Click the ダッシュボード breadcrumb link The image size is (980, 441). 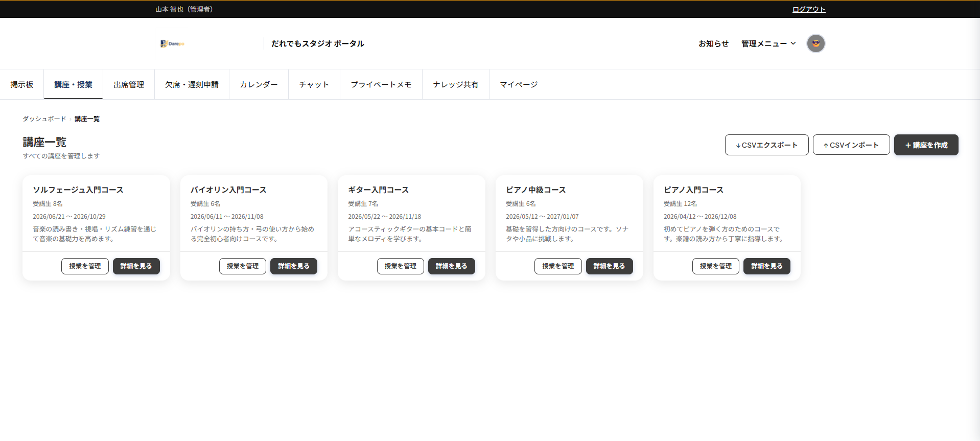point(44,119)
